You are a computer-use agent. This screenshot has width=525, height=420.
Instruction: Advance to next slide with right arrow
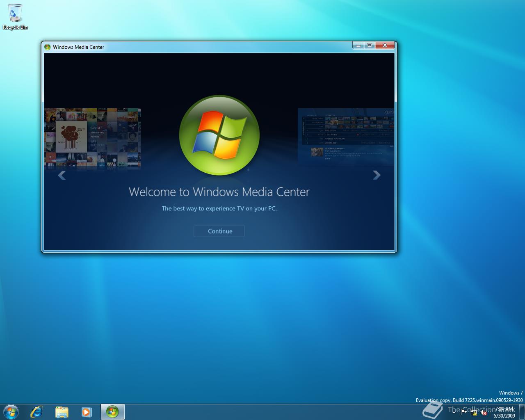[x=377, y=175]
